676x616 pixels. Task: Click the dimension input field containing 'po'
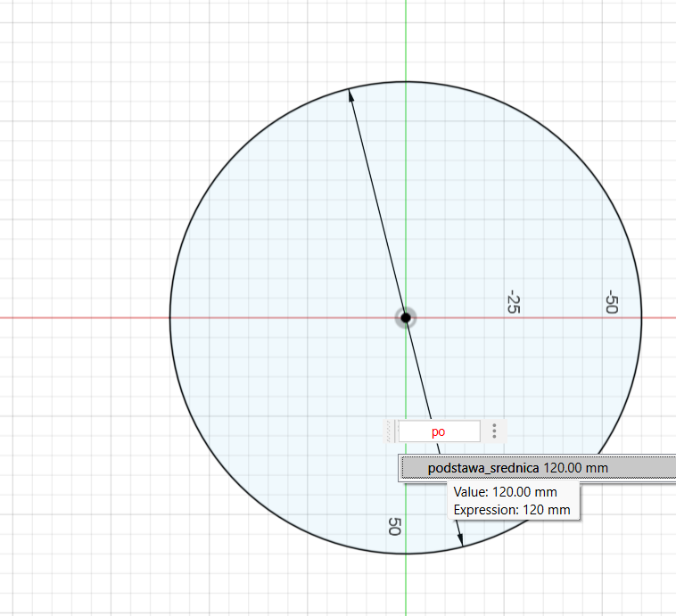click(438, 431)
